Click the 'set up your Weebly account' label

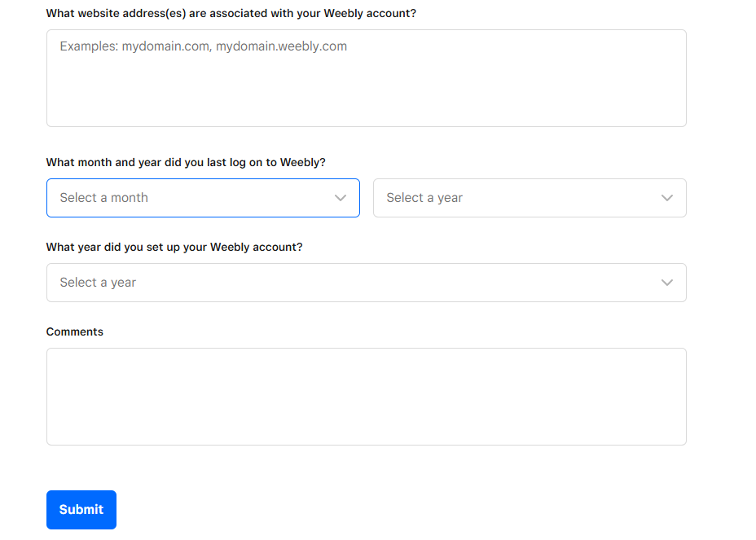[x=174, y=248]
